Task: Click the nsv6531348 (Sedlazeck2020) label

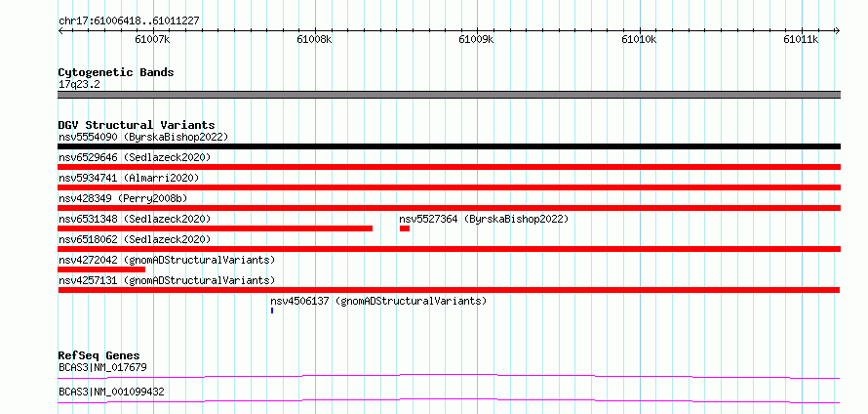Action: click(135, 219)
